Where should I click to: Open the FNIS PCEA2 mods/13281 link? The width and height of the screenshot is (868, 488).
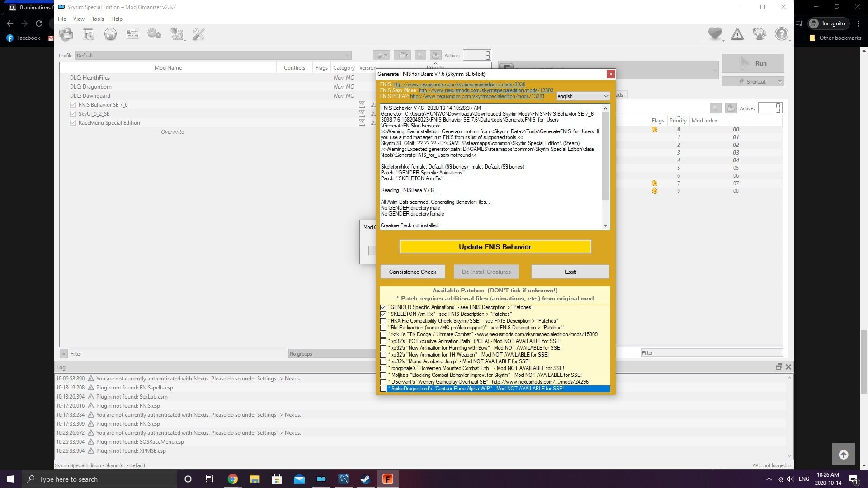click(x=477, y=96)
